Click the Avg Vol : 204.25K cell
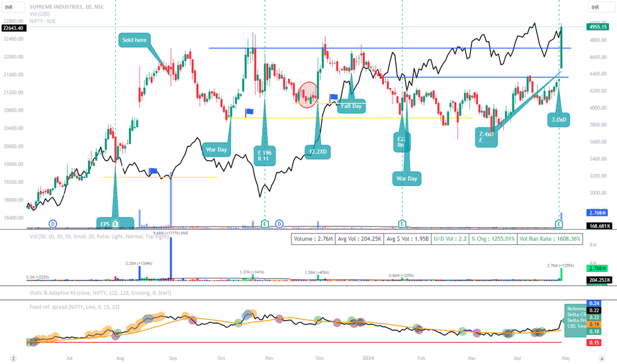 pyautogui.click(x=359, y=239)
